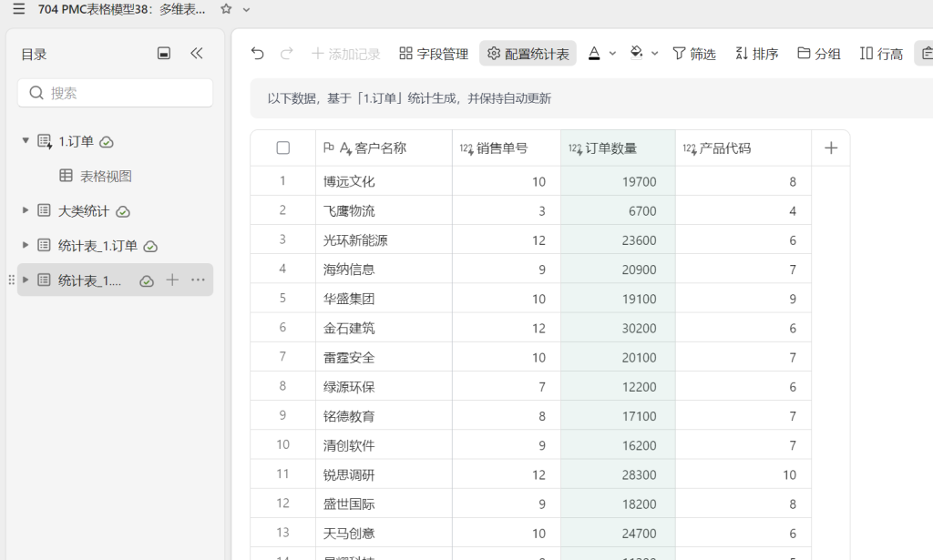Select the 订单数量 column header
Image resolution: width=933 pixels, height=560 pixels.
(x=618, y=148)
